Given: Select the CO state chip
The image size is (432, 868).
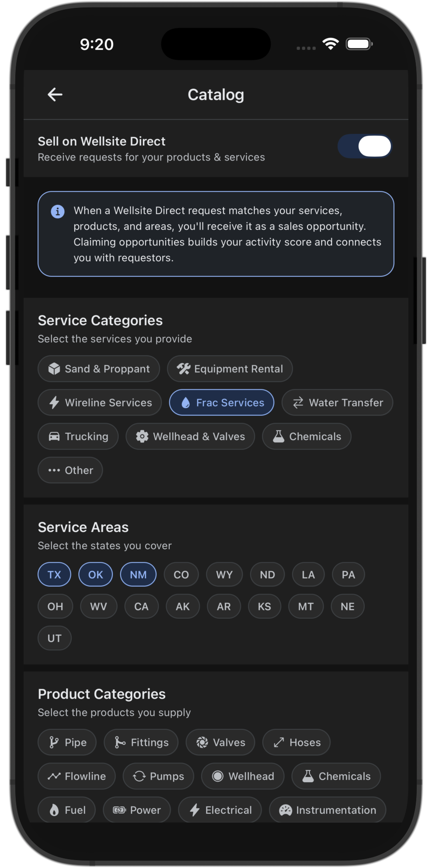Looking at the screenshot, I should pos(181,574).
